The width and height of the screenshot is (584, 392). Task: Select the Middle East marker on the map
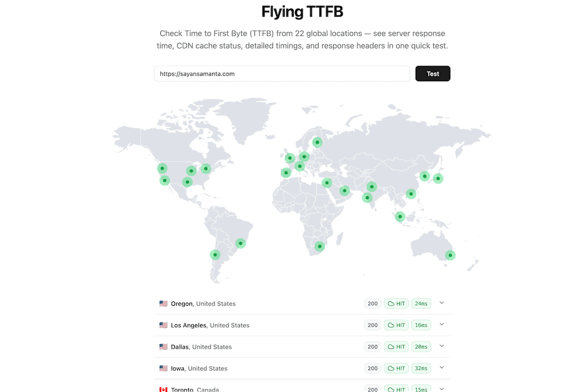pyautogui.click(x=344, y=190)
